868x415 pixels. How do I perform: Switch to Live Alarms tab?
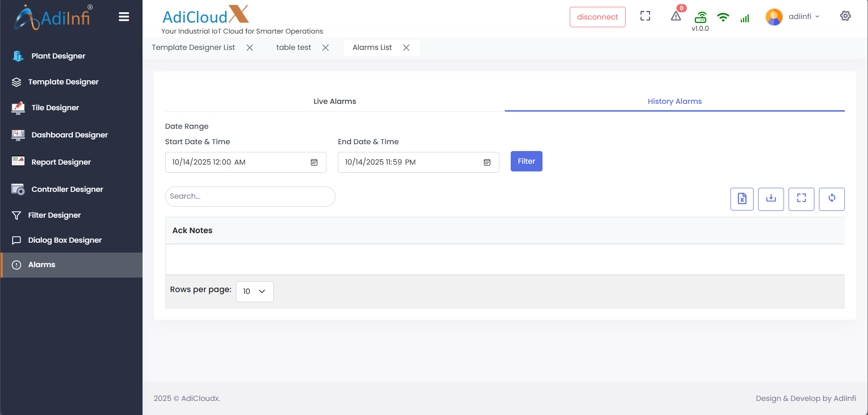pos(335,101)
